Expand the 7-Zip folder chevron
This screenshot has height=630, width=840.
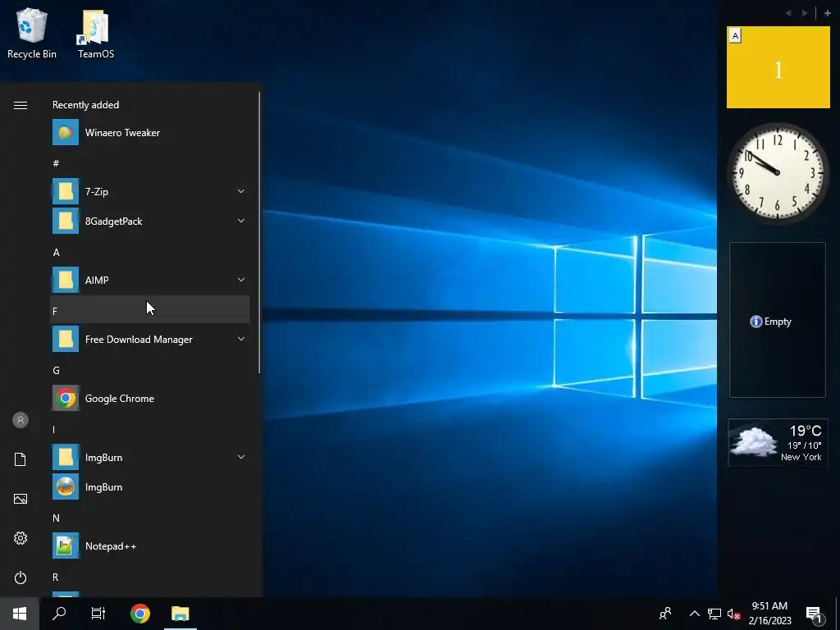click(241, 191)
